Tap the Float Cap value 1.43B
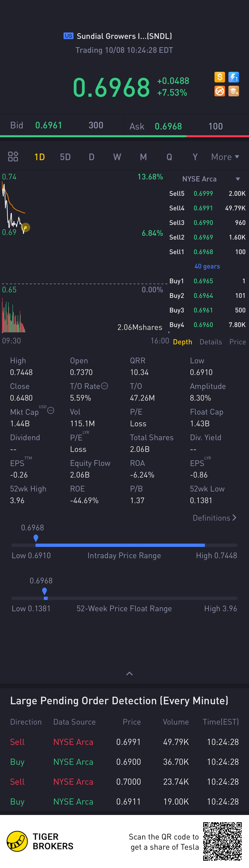This screenshot has width=249, height=868. pyautogui.click(x=200, y=423)
